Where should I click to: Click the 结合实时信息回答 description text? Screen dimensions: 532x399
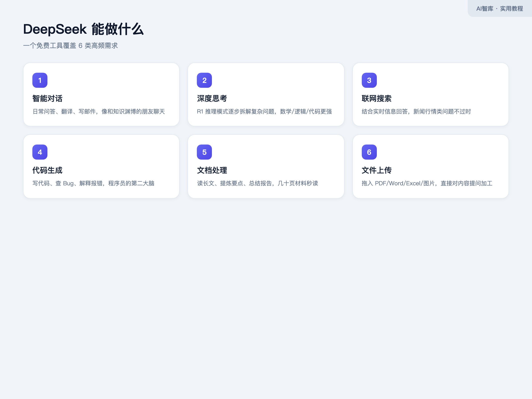[x=416, y=111]
